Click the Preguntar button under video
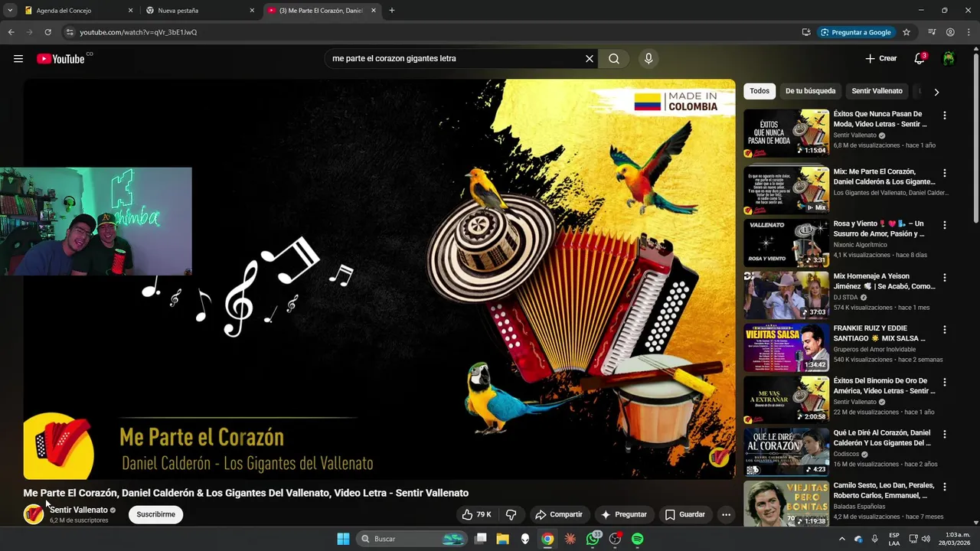 pyautogui.click(x=624, y=514)
